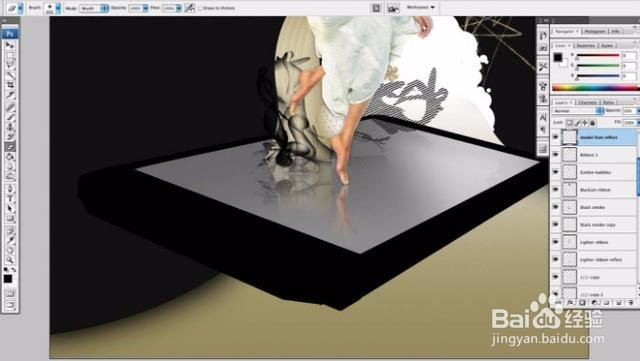Select the Zoom tool in toolbox
640x361 pixels.
point(10,259)
